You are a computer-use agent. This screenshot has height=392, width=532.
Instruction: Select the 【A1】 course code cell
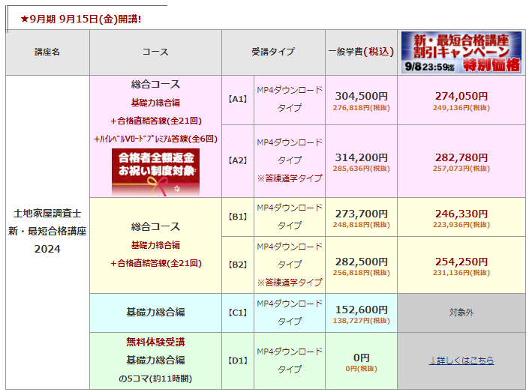pos(237,99)
